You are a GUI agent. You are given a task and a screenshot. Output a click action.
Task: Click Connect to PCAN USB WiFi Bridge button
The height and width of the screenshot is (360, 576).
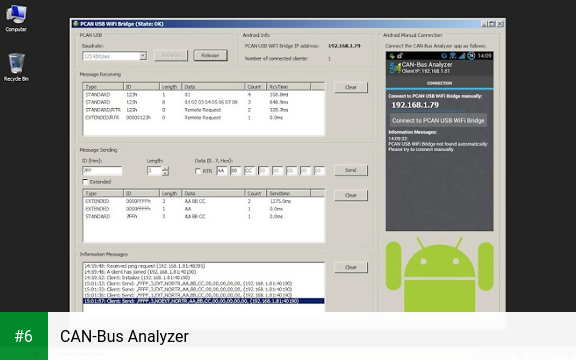438,120
